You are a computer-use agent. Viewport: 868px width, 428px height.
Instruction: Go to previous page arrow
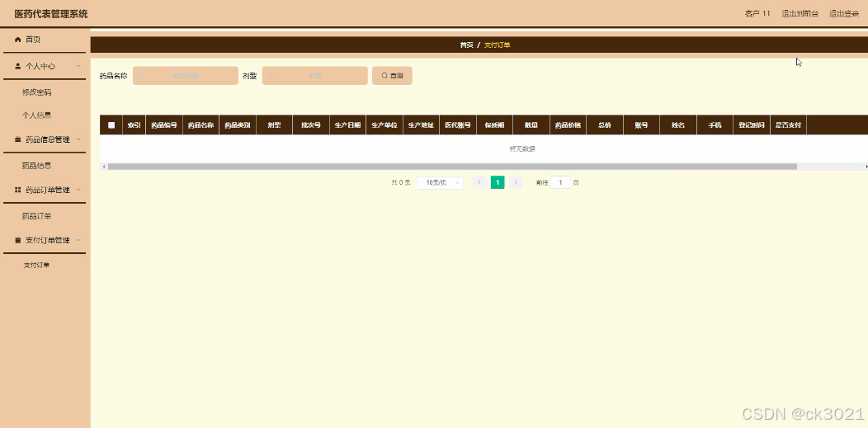479,182
